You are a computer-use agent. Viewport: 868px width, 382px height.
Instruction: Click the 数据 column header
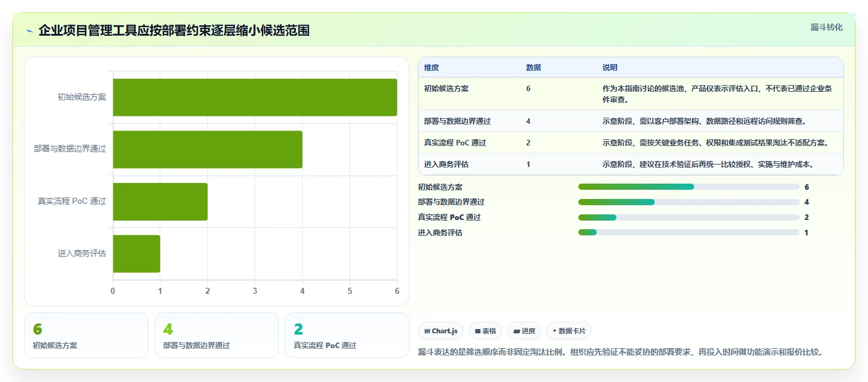tap(533, 68)
